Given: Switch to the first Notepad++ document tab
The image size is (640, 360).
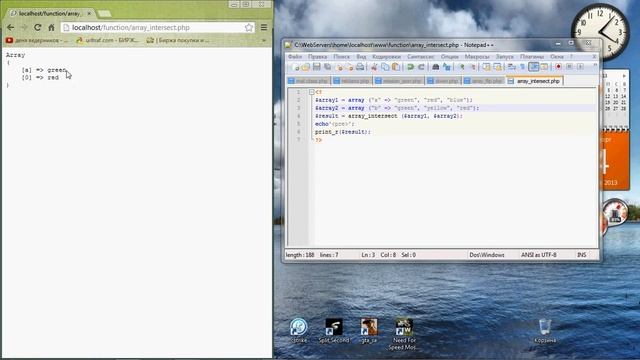Looking at the screenshot, I should [x=308, y=81].
